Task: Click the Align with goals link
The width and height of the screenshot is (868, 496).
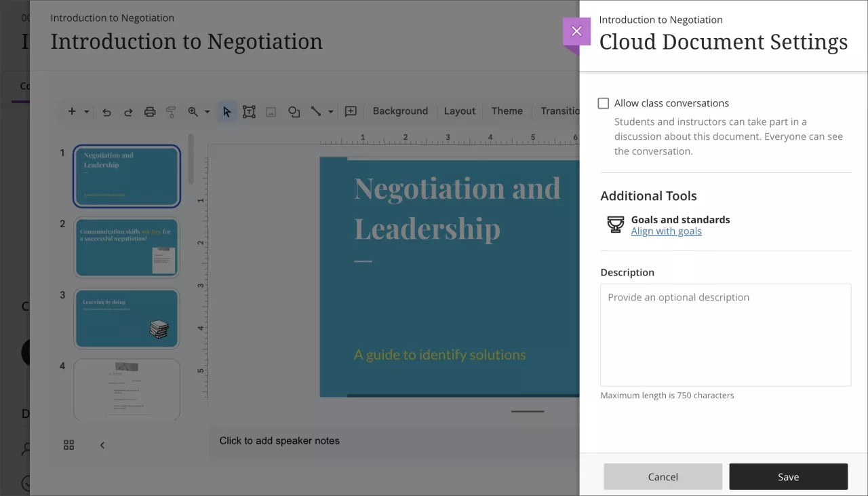Action: point(666,231)
